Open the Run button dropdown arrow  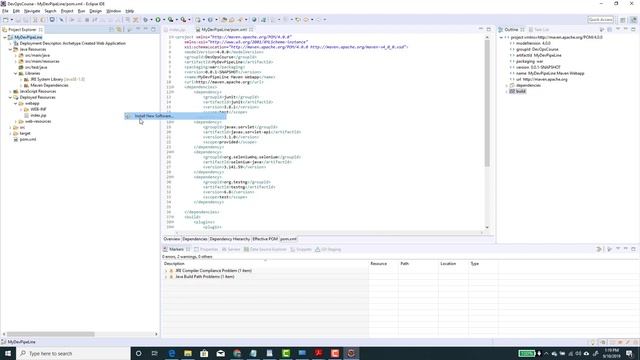click(x=164, y=20)
